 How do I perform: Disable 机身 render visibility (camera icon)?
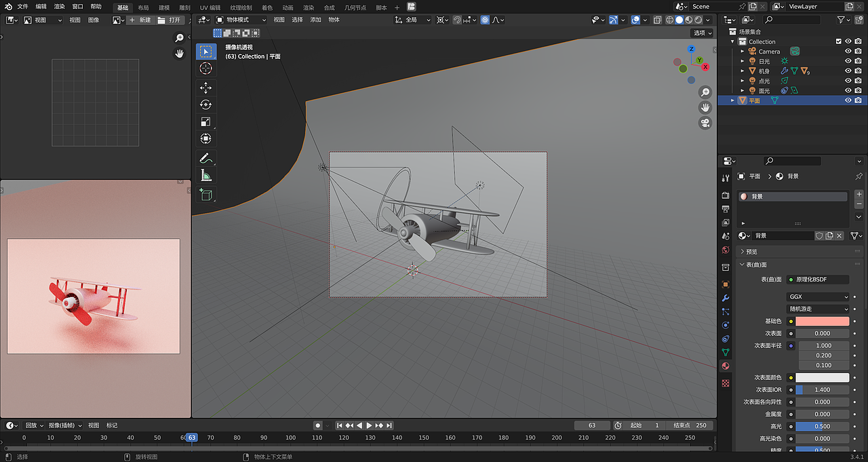click(x=858, y=71)
